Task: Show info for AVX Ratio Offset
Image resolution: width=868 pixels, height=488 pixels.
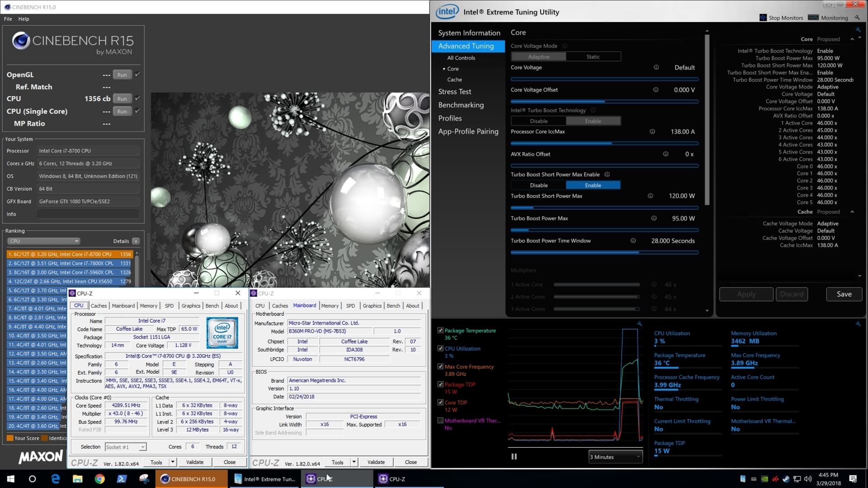Action: [665, 154]
